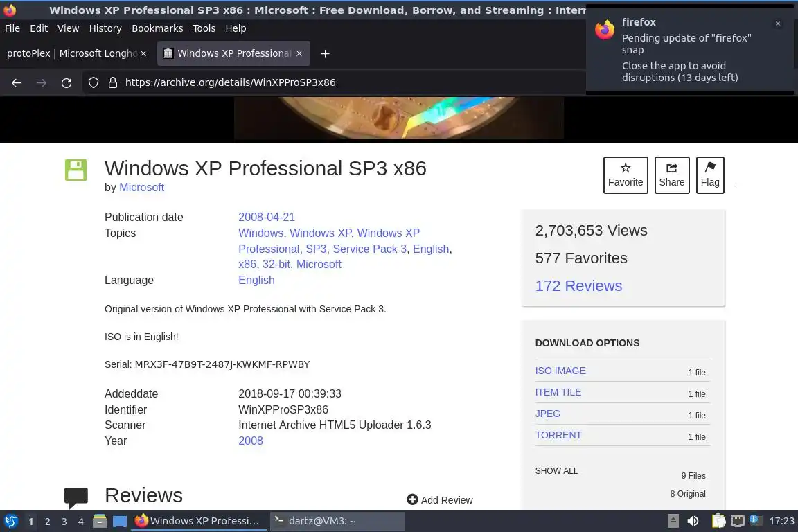
Task: Click the show desktop taskbar icon
Action: pyautogui.click(x=120, y=522)
